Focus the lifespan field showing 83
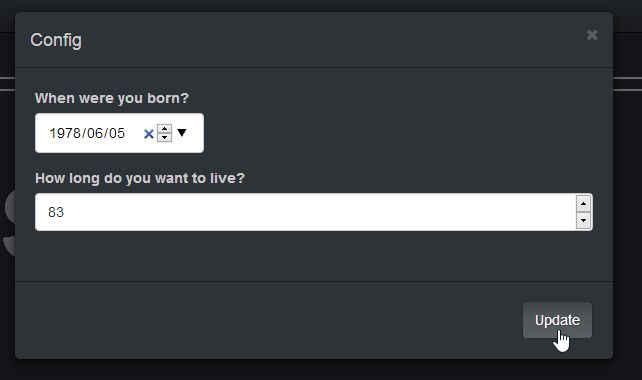Screen dimensions: 642x380 click(x=314, y=212)
